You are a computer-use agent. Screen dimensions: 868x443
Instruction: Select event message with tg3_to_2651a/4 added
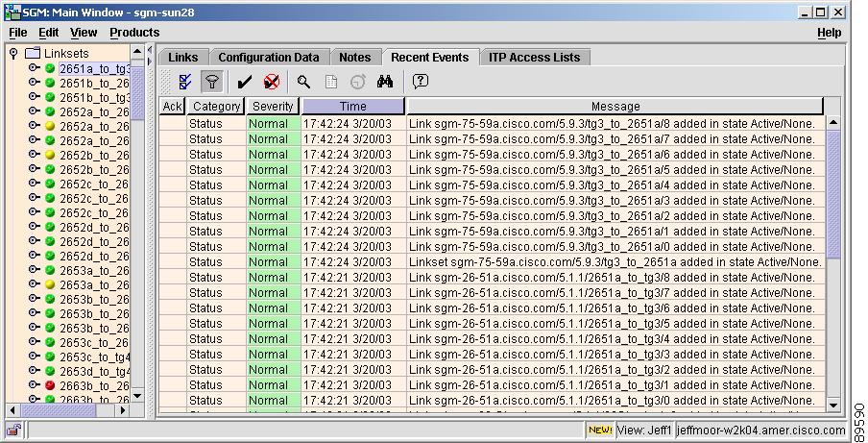click(x=612, y=185)
